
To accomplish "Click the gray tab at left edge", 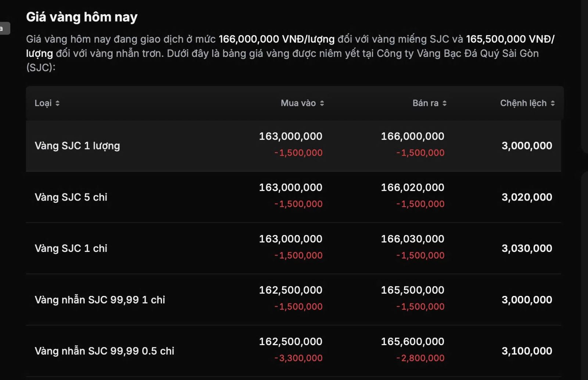I will coord(4,28).
